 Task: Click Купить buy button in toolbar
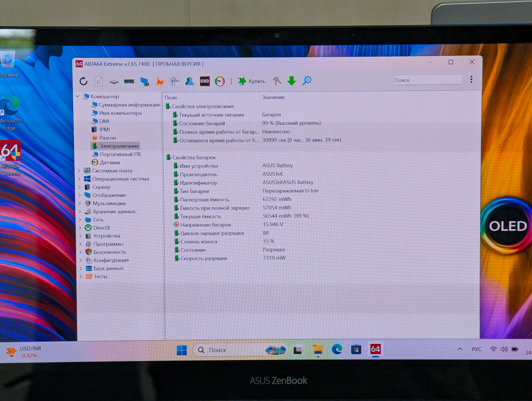pos(251,81)
